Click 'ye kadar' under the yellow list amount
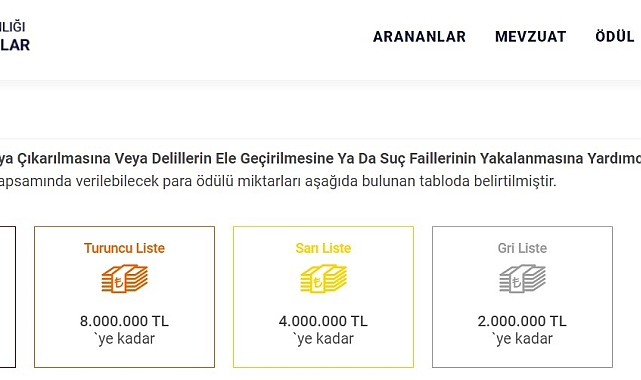Viewport: 641px width, 380px height. coord(323,339)
